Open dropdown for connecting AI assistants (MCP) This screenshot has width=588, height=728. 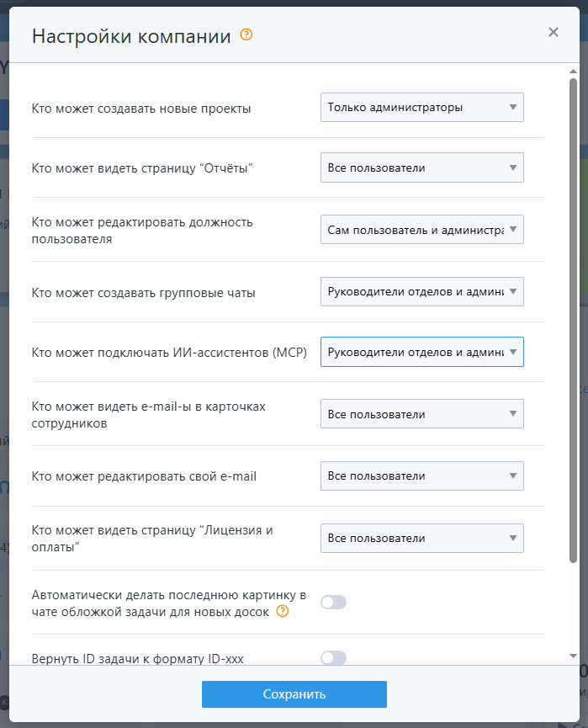pos(421,352)
